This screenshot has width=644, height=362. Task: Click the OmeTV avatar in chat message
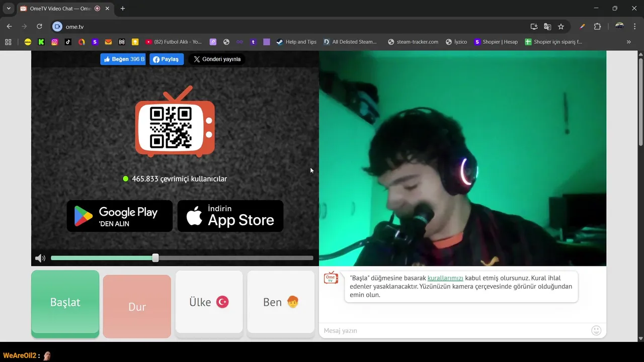point(331,278)
